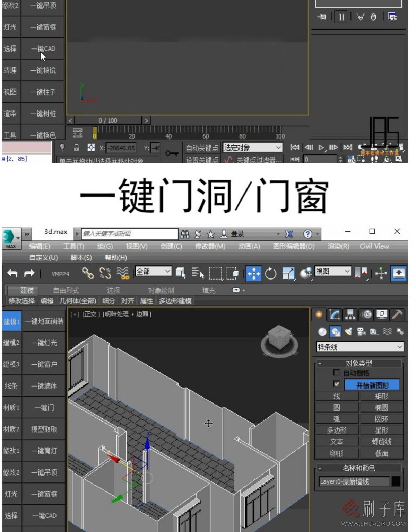Collapse the 对象类型 rollout
The height and width of the screenshot is (532, 416).
(359, 363)
